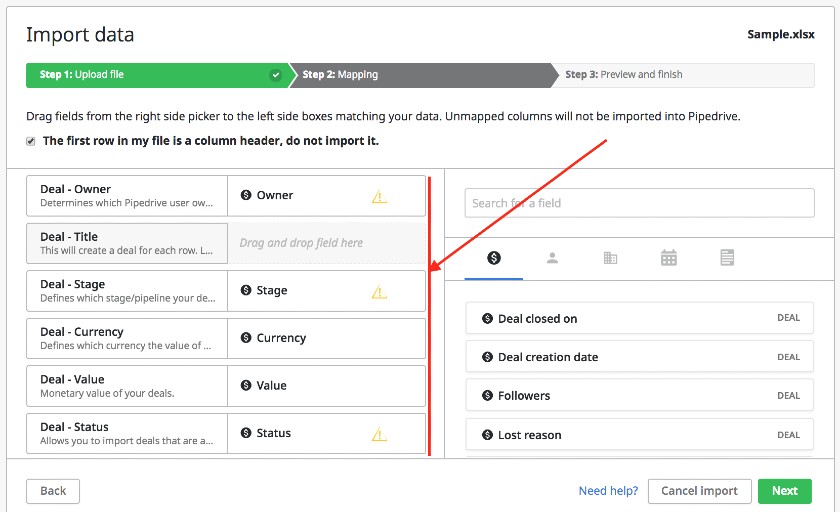Go to Step 2: Mapping
The width and height of the screenshot is (840, 512).
coord(340,74)
